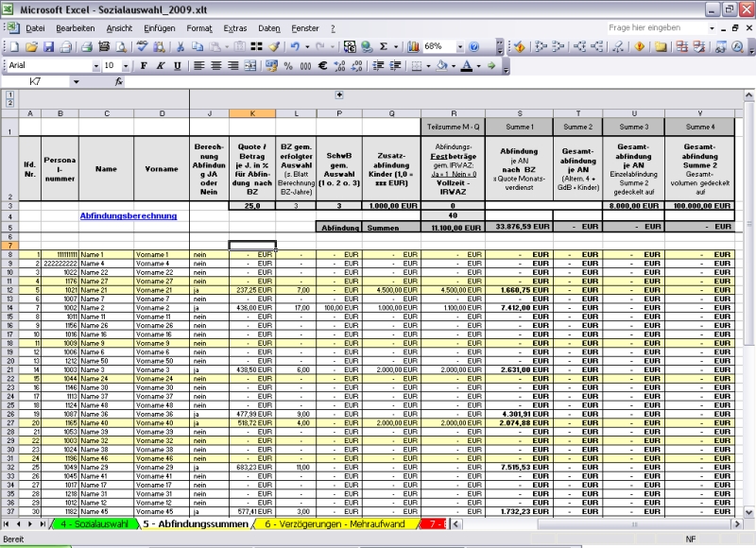Create a new blank workbook
This screenshot has height=548, width=756.
(x=14, y=46)
